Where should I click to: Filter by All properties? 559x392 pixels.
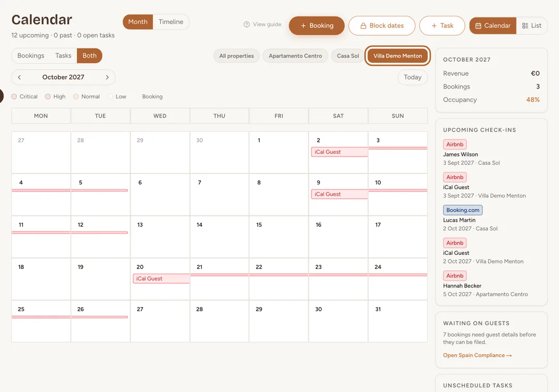pyautogui.click(x=237, y=56)
